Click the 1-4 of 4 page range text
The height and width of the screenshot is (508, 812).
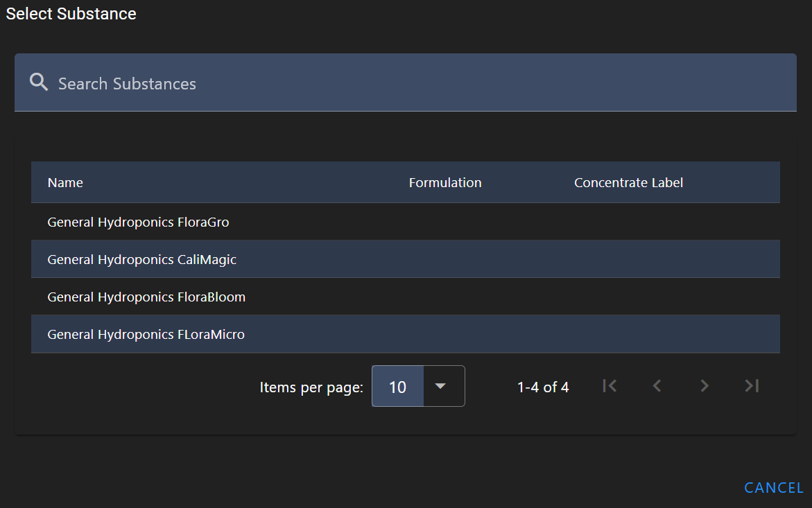[x=543, y=387]
